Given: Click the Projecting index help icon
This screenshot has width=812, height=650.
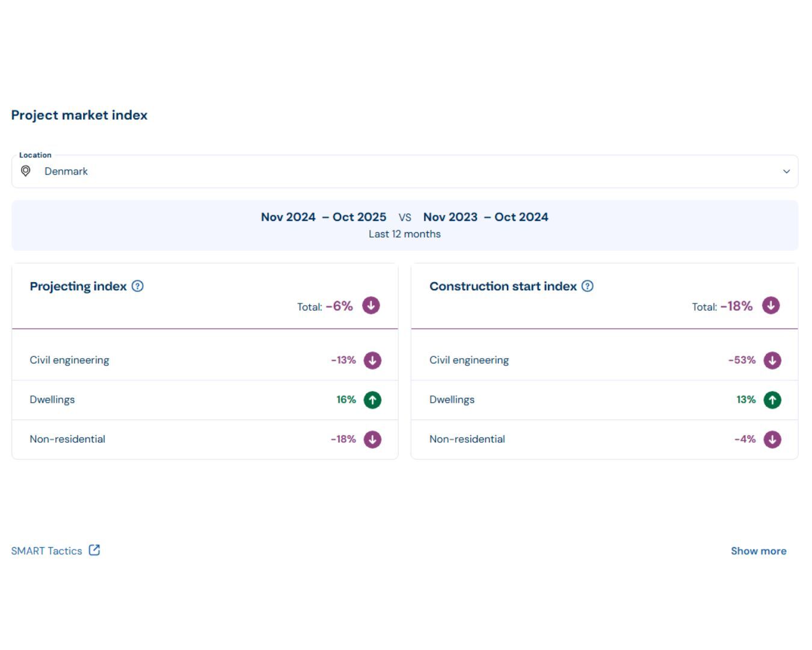Looking at the screenshot, I should pyautogui.click(x=138, y=286).
